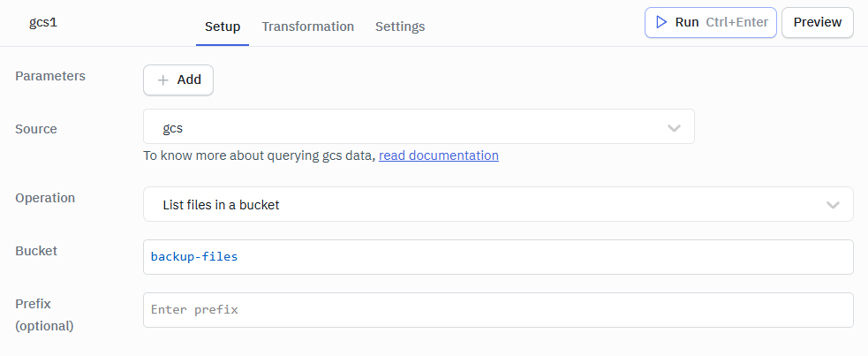The height and width of the screenshot is (356, 868).
Task: Click the Prefix (optional) label
Action: (45, 314)
